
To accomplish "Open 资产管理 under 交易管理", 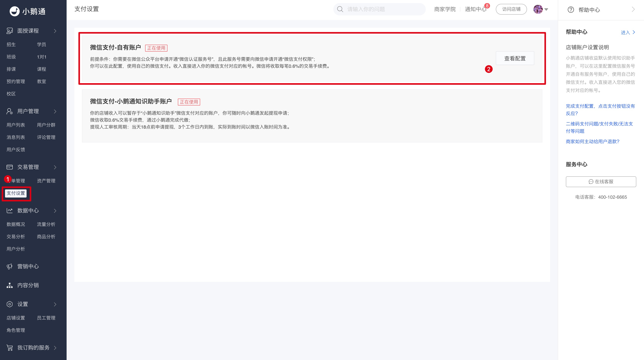I will (x=46, y=181).
